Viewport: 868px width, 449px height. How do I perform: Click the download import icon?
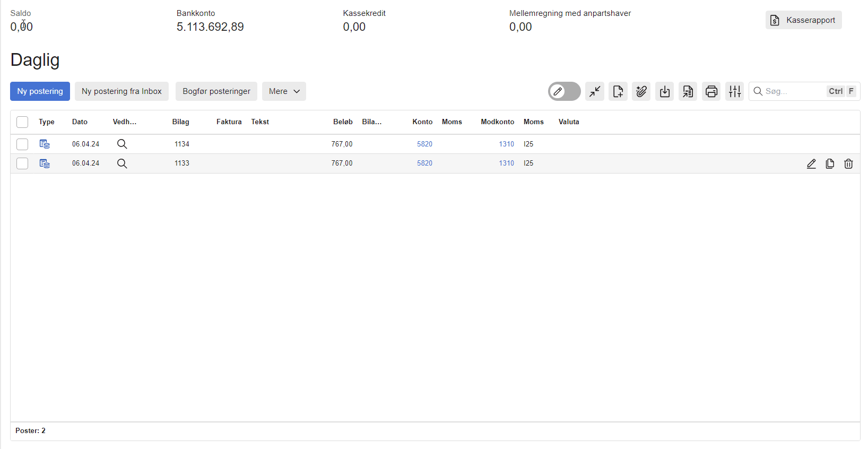tap(665, 91)
